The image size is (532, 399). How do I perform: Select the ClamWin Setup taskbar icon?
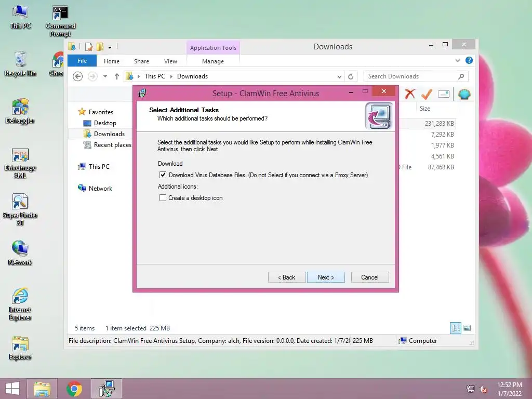(x=107, y=389)
